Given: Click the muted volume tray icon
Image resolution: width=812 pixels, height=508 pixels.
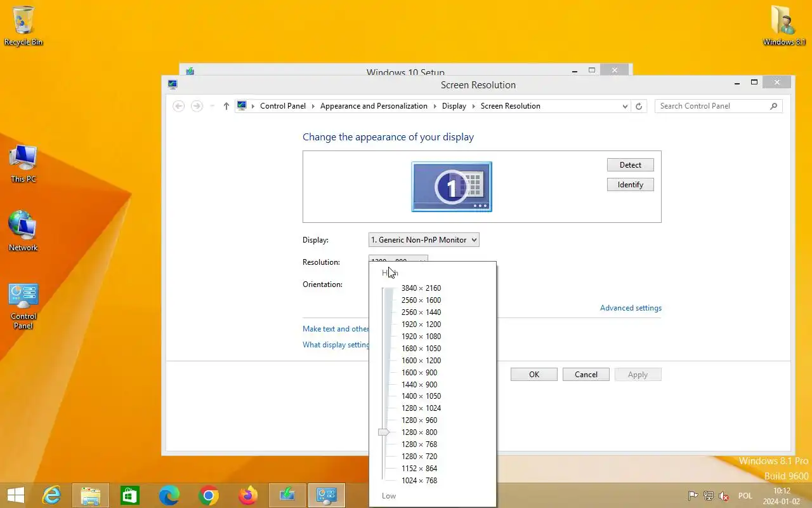Looking at the screenshot, I should coord(724,496).
